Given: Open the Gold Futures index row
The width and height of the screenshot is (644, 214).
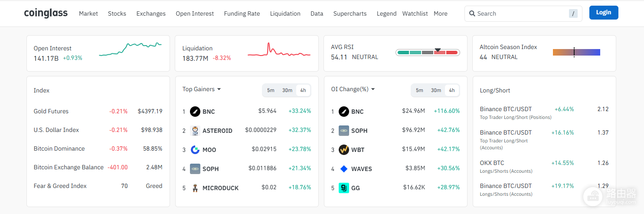Looking at the screenshot, I should (x=98, y=111).
